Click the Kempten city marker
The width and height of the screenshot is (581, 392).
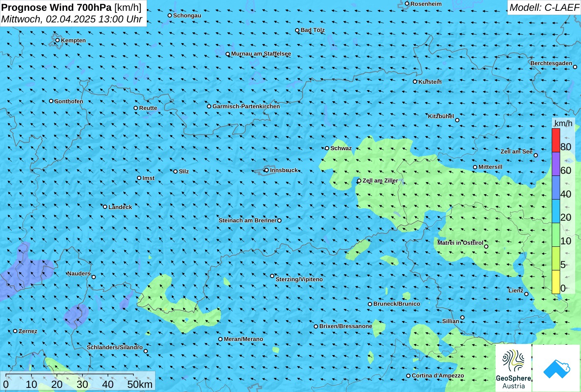[57, 40]
